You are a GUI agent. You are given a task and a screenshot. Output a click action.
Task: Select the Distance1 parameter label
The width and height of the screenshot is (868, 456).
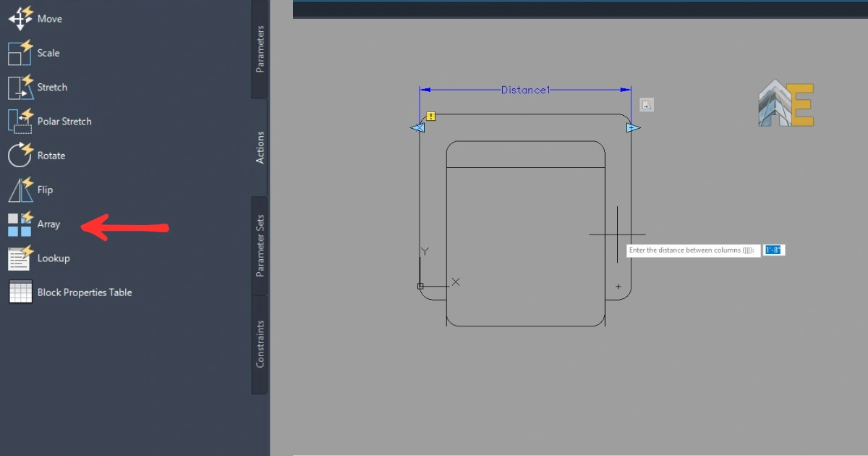click(x=526, y=90)
